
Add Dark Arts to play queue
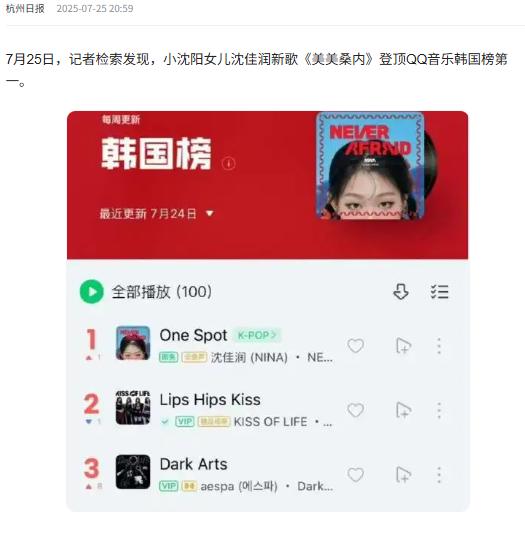(404, 475)
